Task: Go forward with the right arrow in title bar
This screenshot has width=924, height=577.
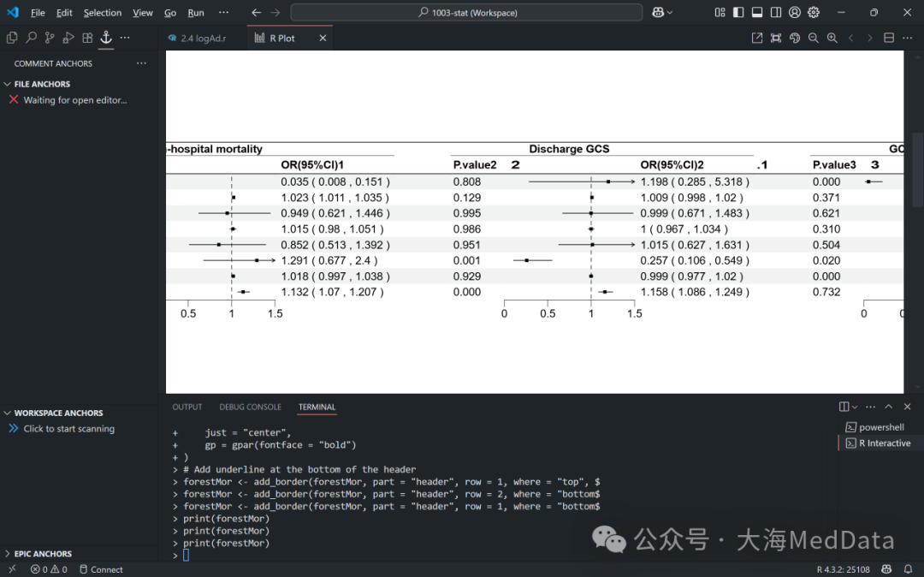Action: [x=275, y=12]
